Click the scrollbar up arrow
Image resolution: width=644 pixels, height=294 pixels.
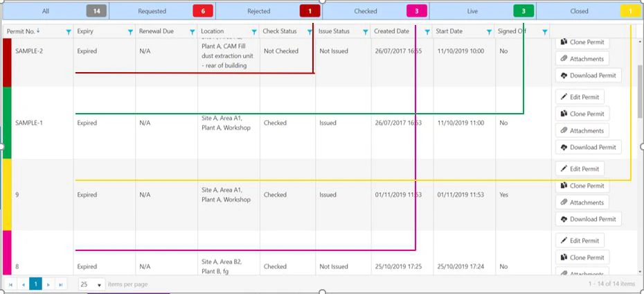tap(639, 42)
